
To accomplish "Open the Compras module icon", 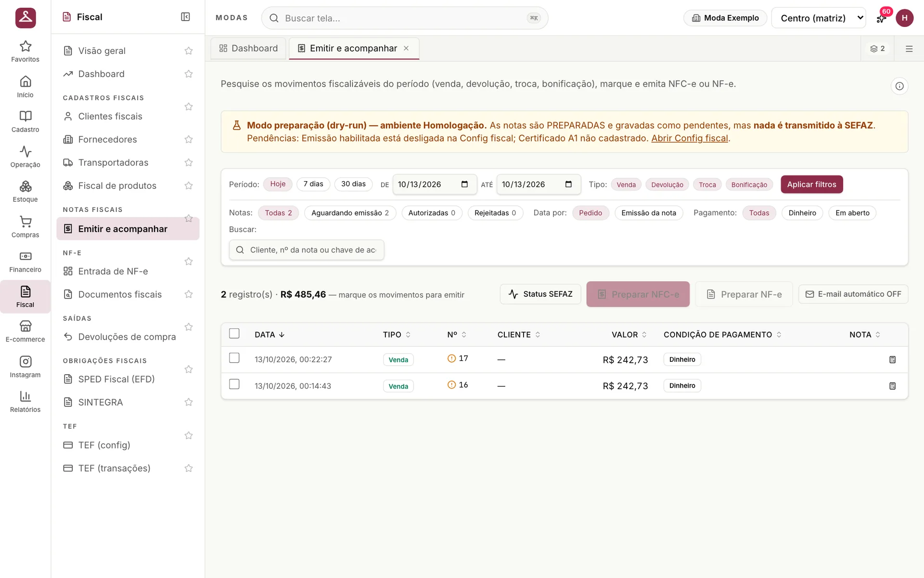I will (25, 227).
